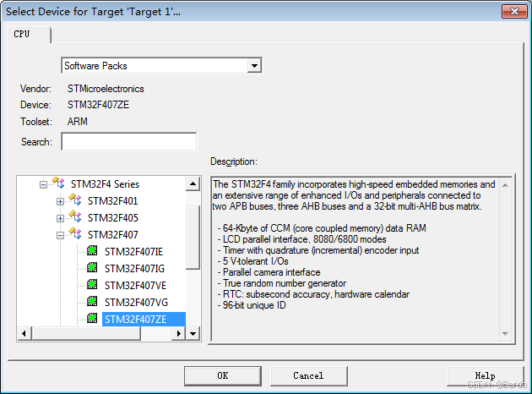The width and height of the screenshot is (532, 394).
Task: Click the STM32F407 subfamily icon
Action: pos(75,233)
